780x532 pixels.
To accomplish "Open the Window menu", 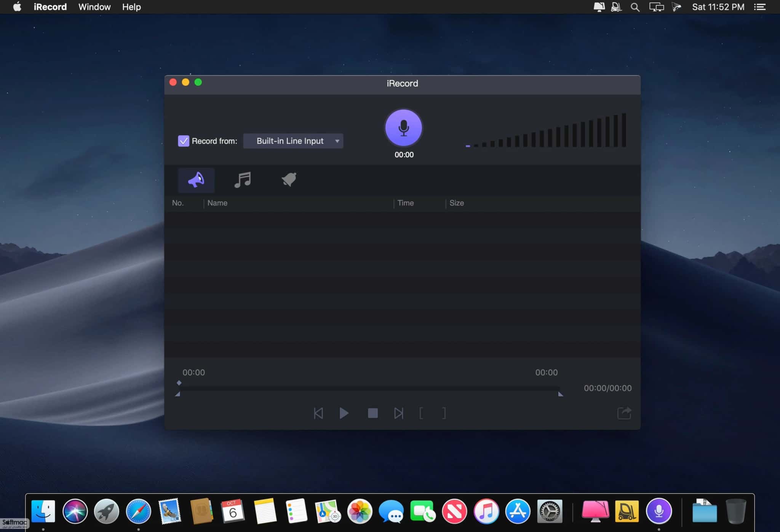I will click(x=94, y=7).
